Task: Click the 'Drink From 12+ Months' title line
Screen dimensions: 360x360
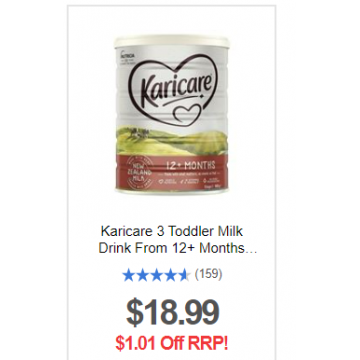Action: coord(172,249)
